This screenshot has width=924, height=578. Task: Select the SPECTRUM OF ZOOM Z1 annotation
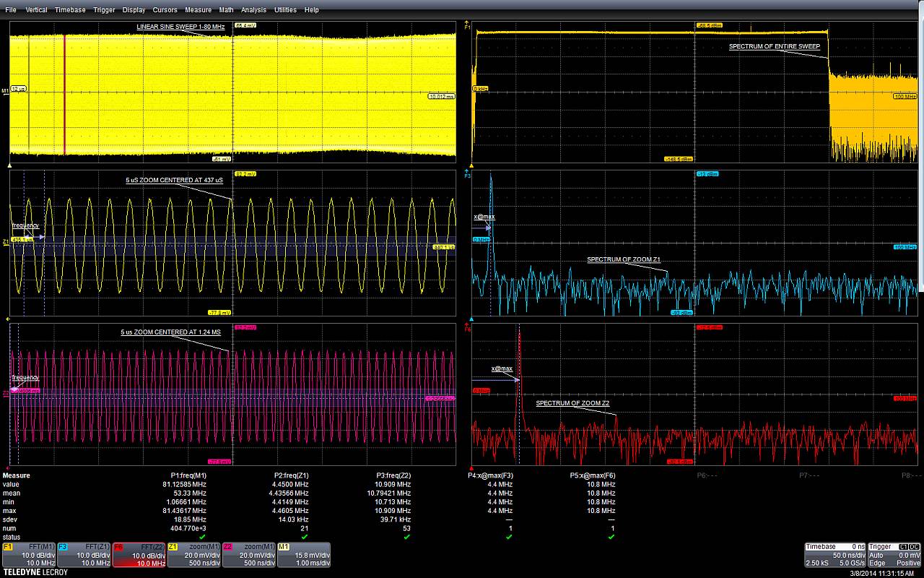click(x=624, y=259)
